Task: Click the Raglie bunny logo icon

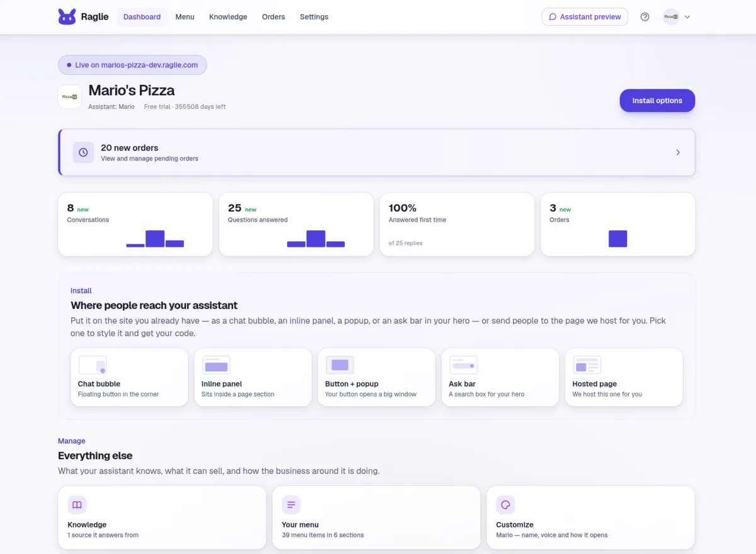Action: coord(67,17)
